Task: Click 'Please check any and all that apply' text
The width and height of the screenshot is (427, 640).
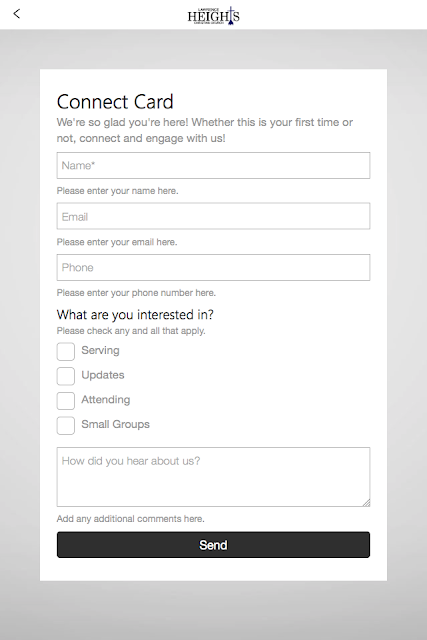Action: 131,331
